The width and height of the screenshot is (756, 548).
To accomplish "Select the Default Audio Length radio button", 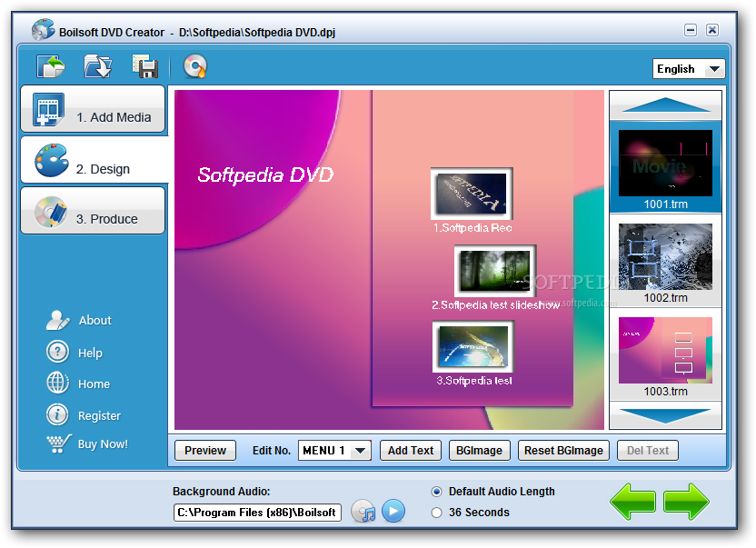I will click(436, 492).
